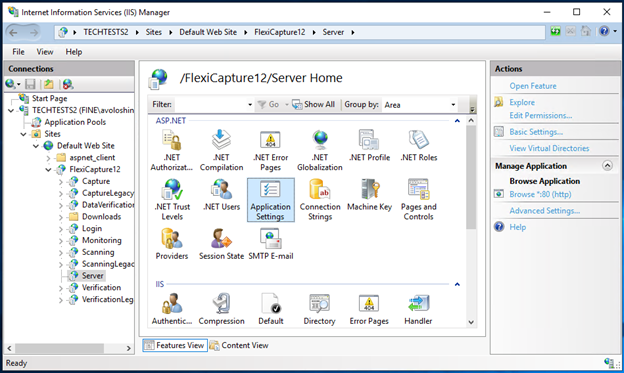The width and height of the screenshot is (624, 373).
Task: Expand the Capture application node
Action: pyautogui.click(x=61, y=182)
